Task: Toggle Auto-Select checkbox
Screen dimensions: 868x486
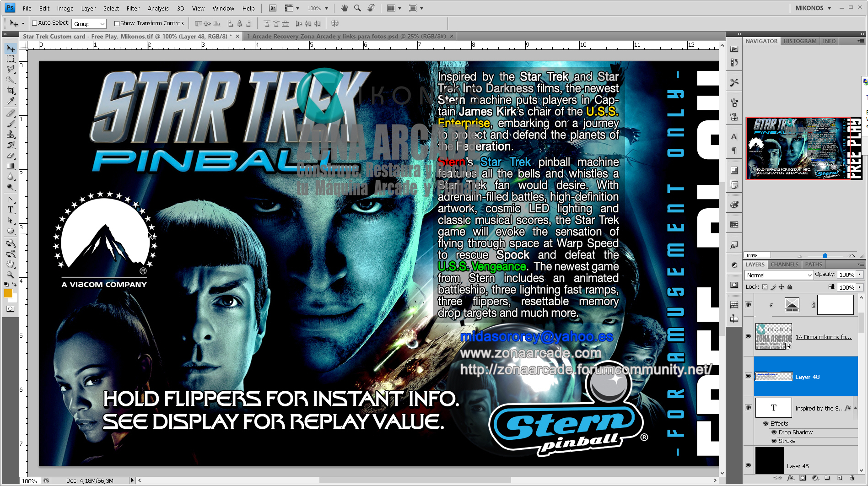Action: tap(35, 23)
